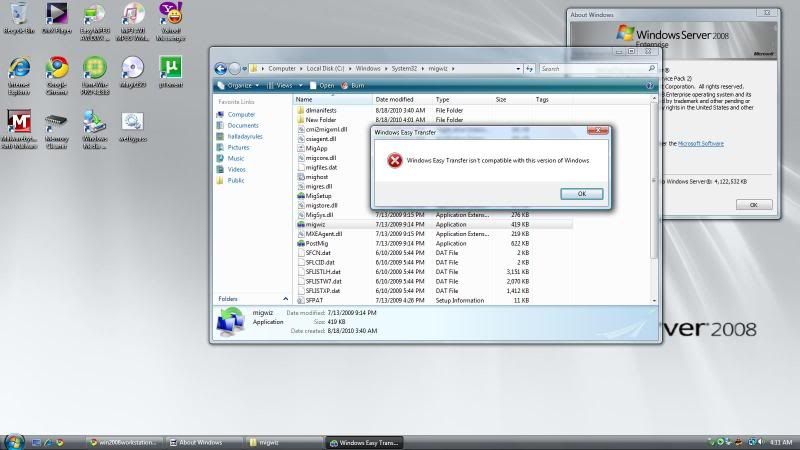Sort by Date modified column header
Screen dimensions: 800x450
click(403, 99)
